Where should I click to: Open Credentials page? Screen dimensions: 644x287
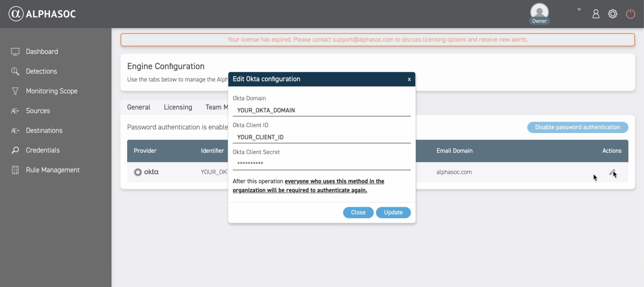click(x=43, y=150)
